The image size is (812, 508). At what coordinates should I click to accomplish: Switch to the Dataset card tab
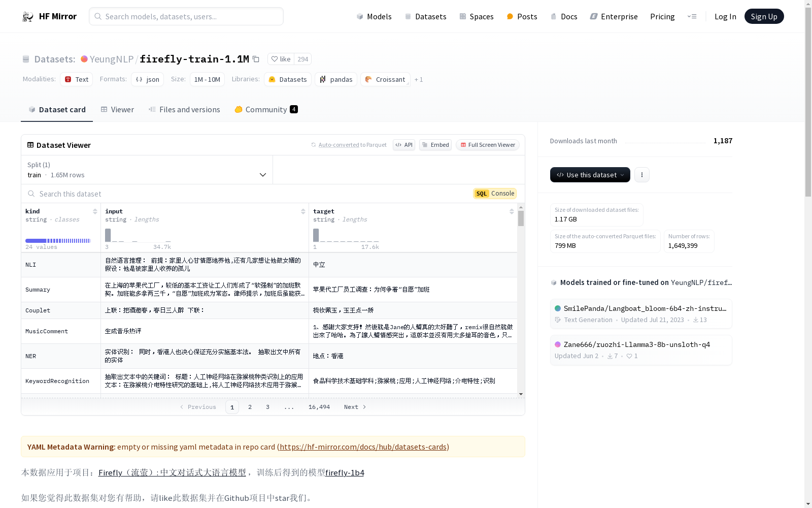(57, 110)
